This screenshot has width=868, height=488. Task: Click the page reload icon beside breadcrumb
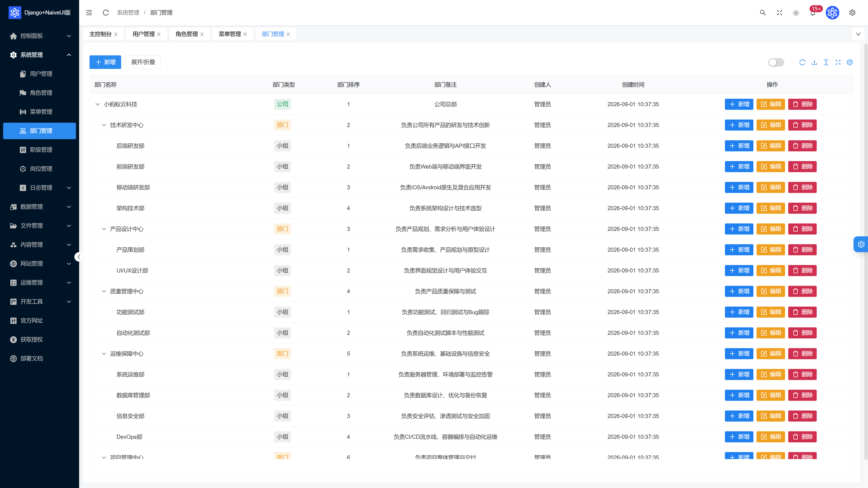106,12
